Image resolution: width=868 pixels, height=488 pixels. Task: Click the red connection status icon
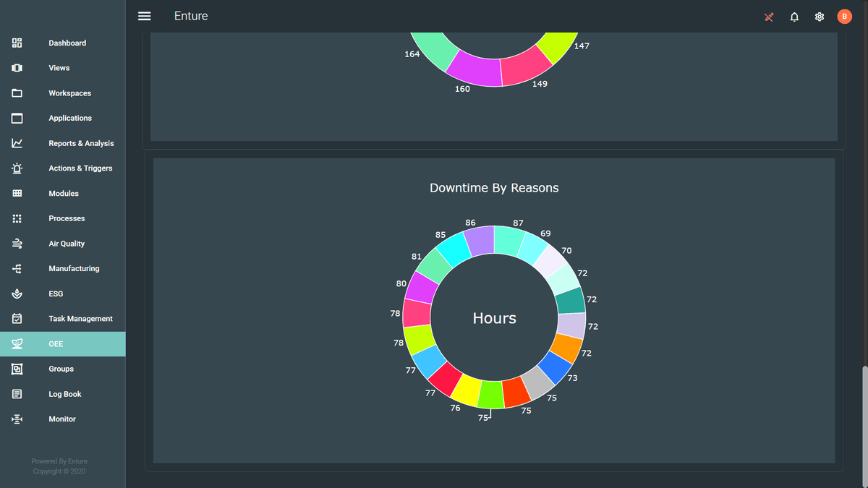[768, 17]
